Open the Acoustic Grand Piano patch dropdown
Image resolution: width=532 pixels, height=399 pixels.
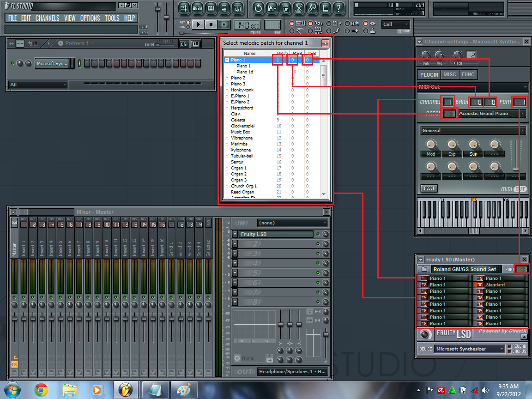tap(492, 113)
